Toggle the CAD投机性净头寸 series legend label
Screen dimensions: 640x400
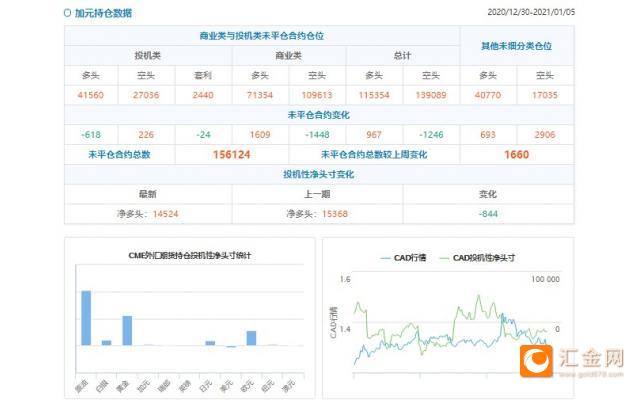[484, 258]
